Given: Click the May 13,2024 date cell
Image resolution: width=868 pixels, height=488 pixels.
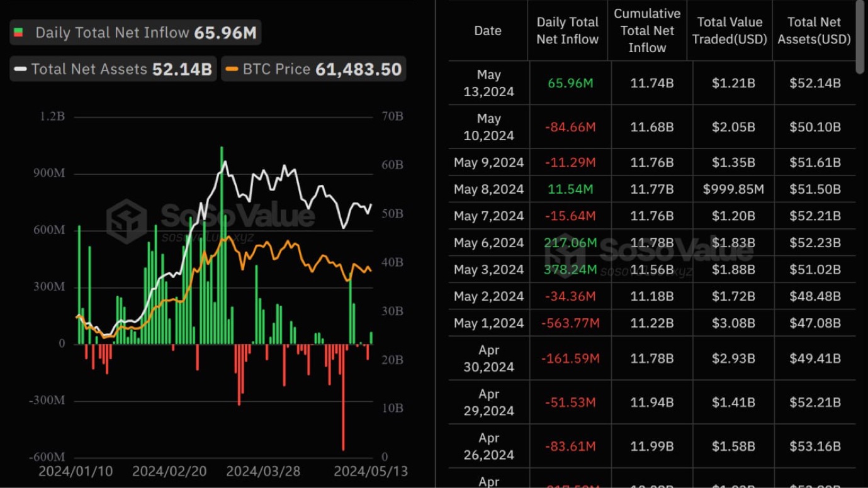Looking at the screenshot, I should [x=488, y=83].
